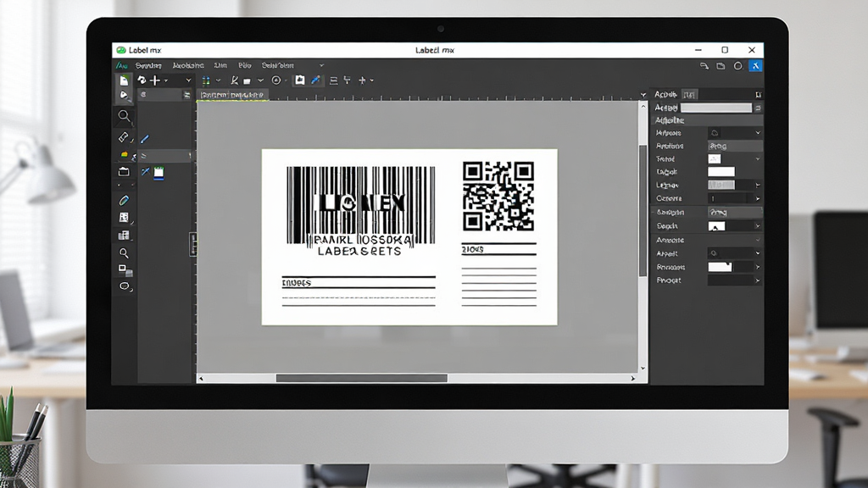This screenshot has height=488, width=868.
Task: Click the horizontal scrollbar thumb below the canvas
Action: pyautogui.click(x=361, y=379)
